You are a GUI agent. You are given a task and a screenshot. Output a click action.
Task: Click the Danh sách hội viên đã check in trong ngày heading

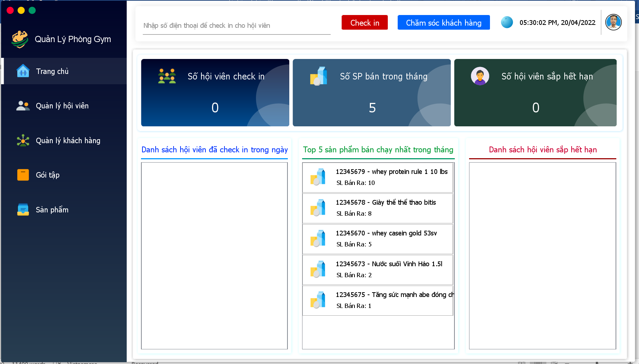[215, 150]
